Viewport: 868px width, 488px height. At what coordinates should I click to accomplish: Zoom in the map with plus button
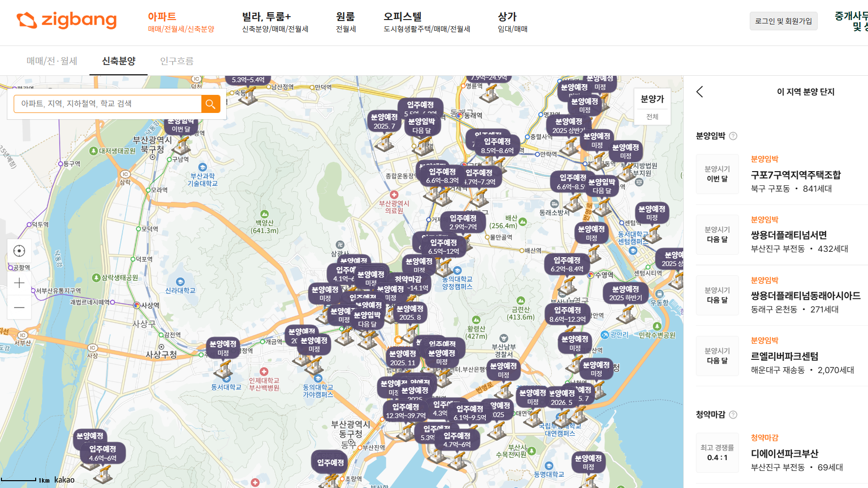coord(19,283)
